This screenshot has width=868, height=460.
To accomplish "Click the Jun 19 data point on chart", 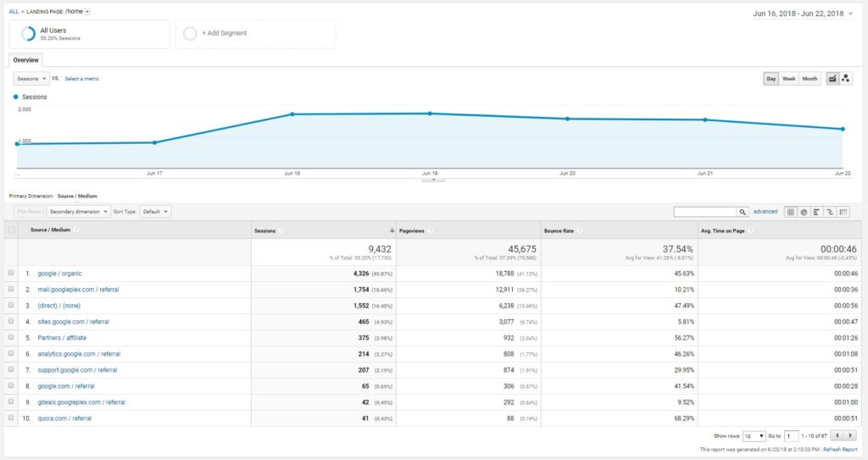I will point(430,114).
